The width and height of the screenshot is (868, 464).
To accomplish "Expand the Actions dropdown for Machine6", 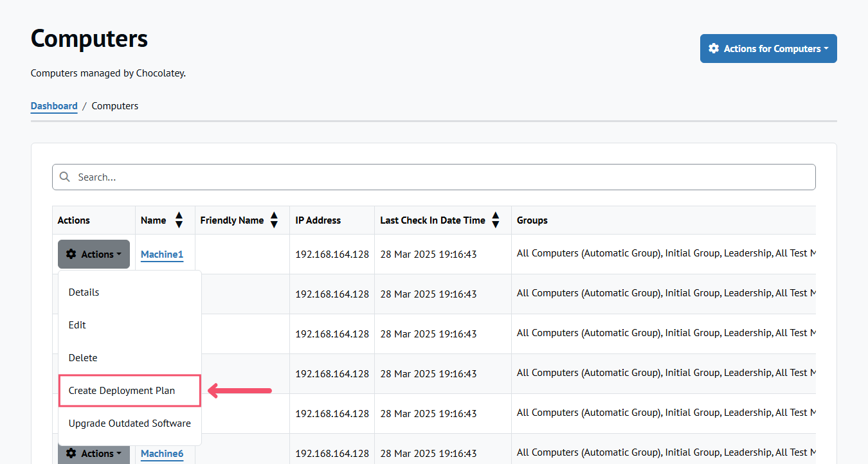I will (94, 454).
